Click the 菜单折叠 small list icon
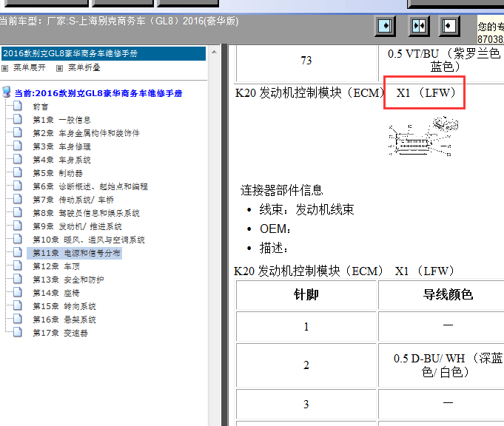 [59, 68]
